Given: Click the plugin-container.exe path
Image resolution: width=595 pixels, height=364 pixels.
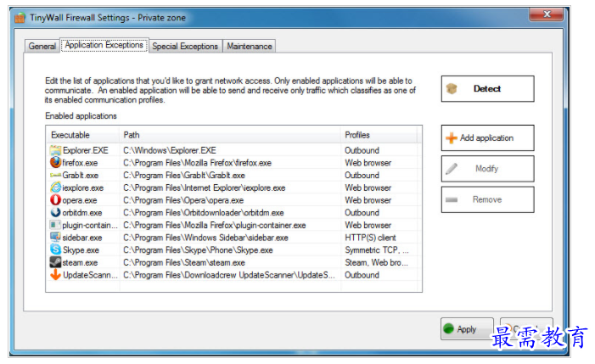Looking at the screenshot, I should [215, 225].
